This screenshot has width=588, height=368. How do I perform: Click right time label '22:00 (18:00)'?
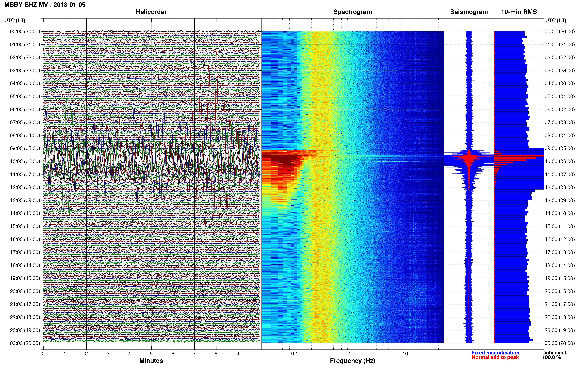tap(560, 317)
